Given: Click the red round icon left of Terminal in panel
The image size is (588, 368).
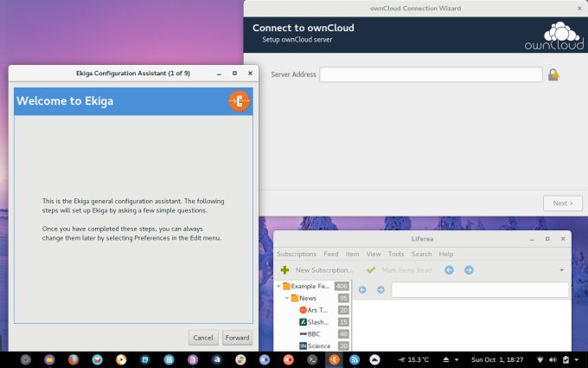Looking at the screenshot, I should pyautogui.click(x=288, y=359).
